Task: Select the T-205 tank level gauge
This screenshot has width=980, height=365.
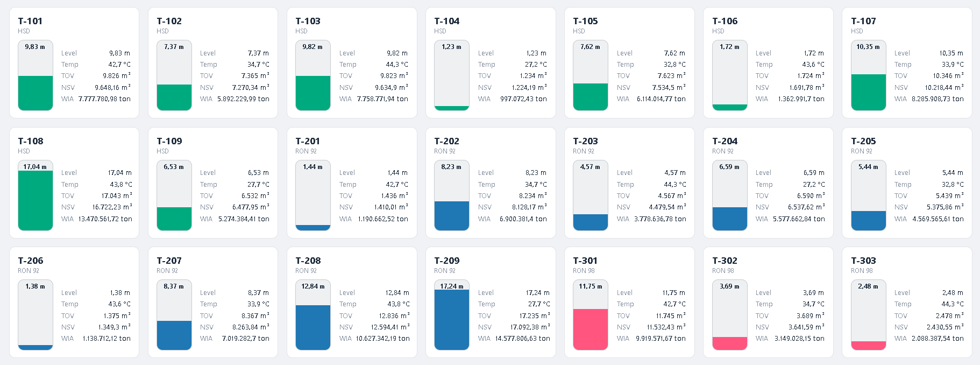Action: tap(869, 195)
